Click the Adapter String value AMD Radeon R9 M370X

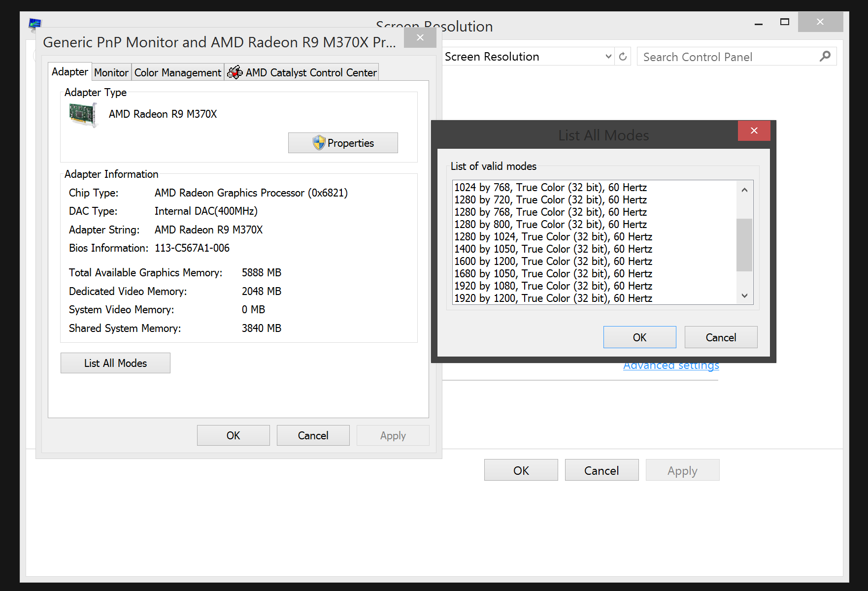point(209,230)
